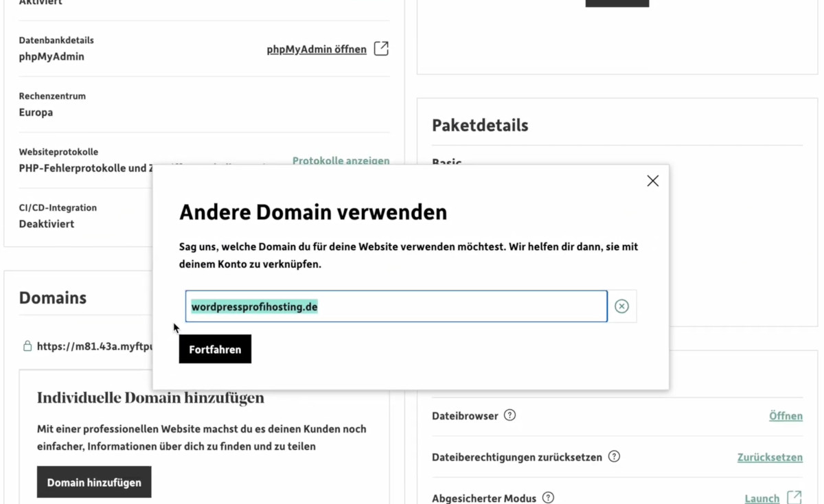This screenshot has width=824, height=504.
Task: Click the help icon next to Dateibrowser
Action: [510, 415]
